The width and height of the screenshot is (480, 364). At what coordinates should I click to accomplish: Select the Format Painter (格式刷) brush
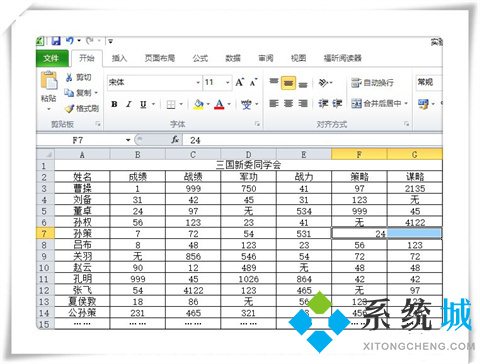[x=69, y=108]
